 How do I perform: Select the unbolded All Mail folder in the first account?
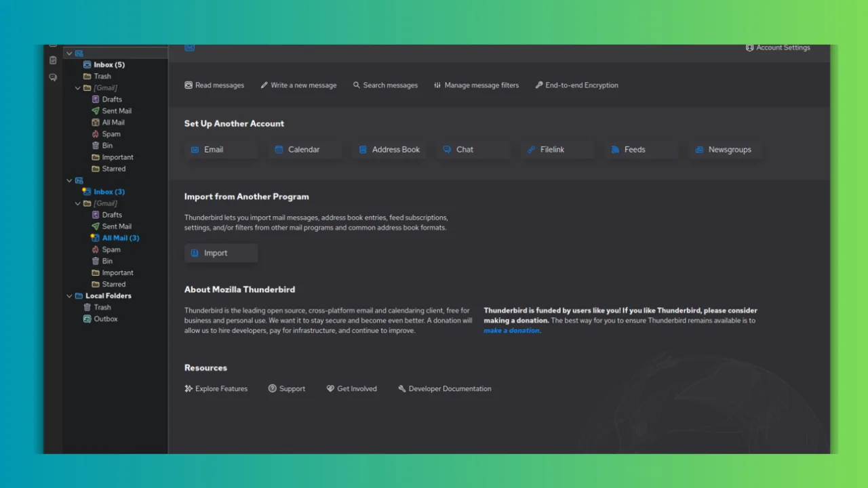[113, 123]
